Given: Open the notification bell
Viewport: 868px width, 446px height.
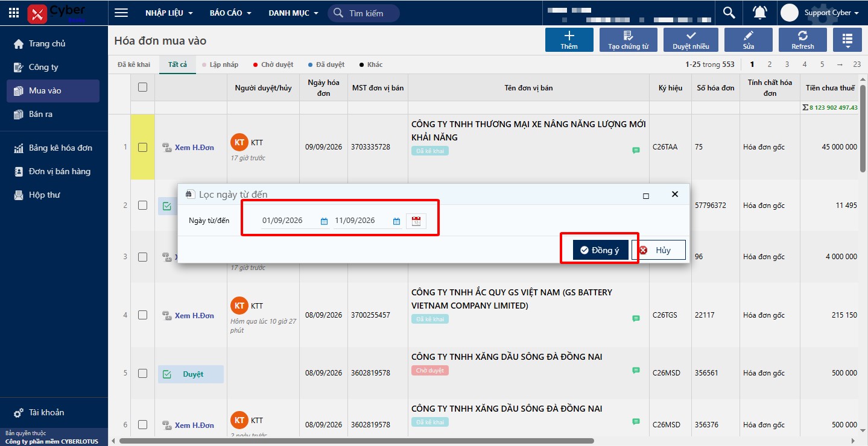Looking at the screenshot, I should pos(760,13).
